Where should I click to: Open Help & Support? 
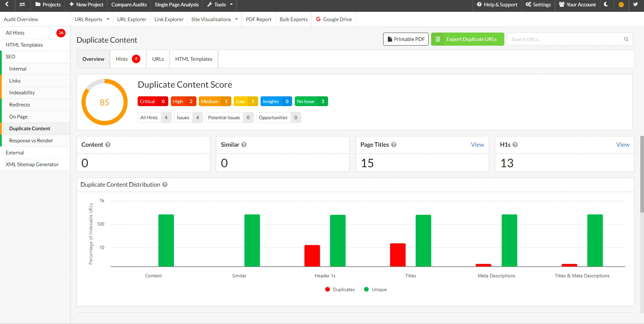pos(497,5)
